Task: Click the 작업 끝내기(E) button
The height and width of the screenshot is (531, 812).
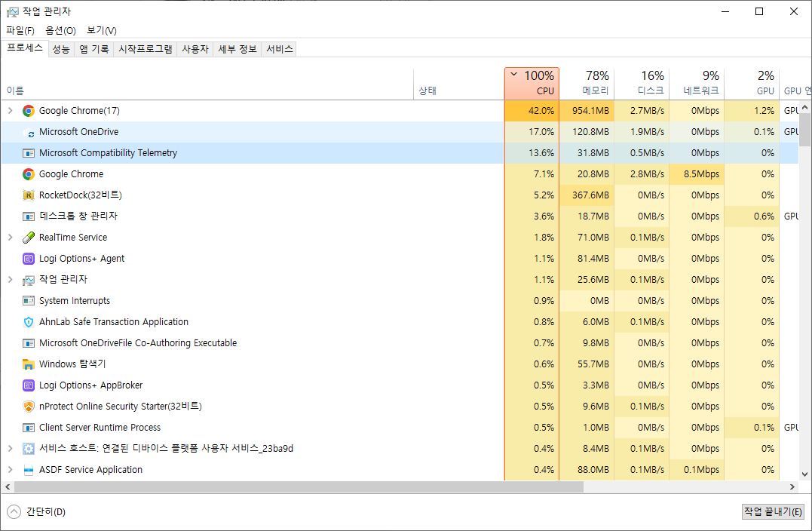Action: [773, 512]
